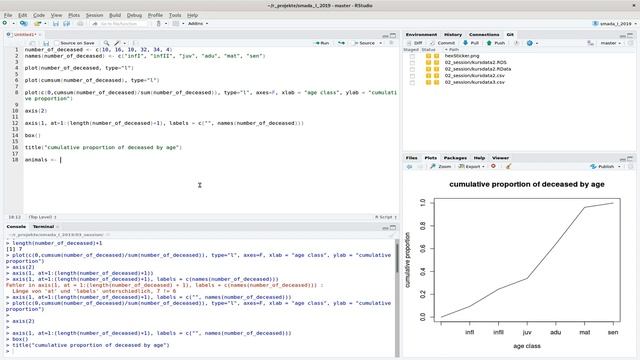Open the Tools menu
Screen dimensions: 640x360
tap(175, 15)
